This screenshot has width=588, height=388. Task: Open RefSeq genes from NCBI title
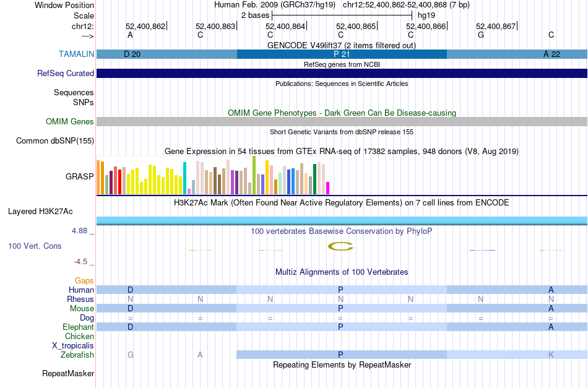point(342,64)
